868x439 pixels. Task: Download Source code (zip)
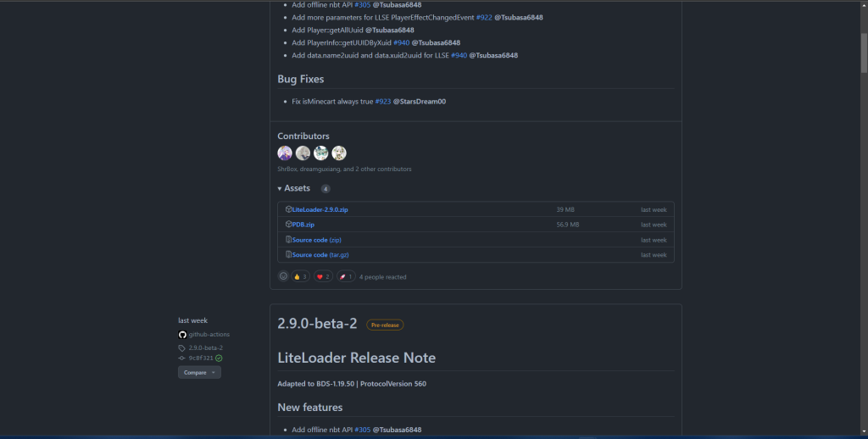(317, 240)
